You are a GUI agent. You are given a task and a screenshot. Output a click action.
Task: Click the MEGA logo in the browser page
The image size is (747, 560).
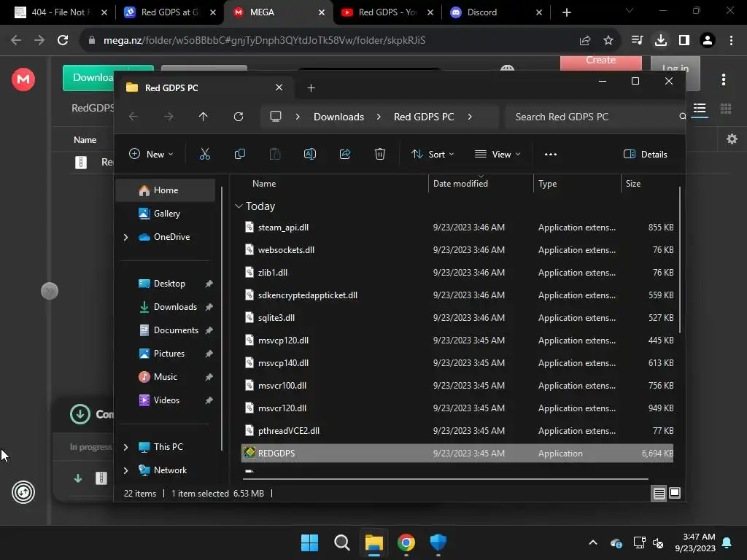pos(23,79)
